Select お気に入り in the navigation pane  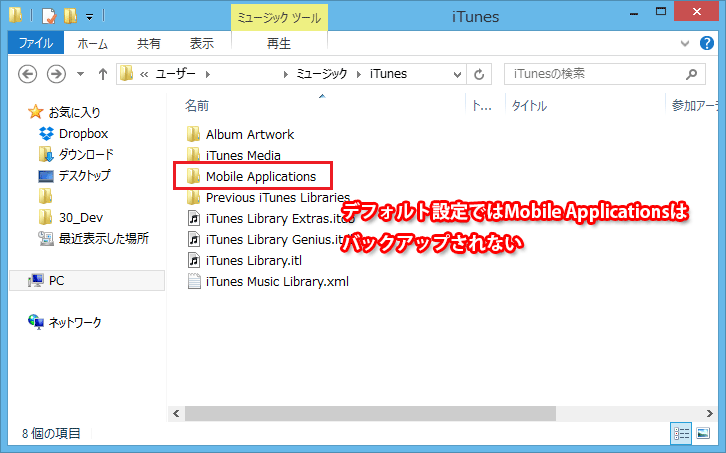click(74, 112)
